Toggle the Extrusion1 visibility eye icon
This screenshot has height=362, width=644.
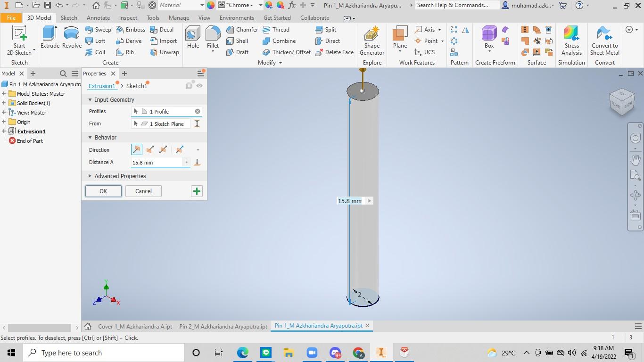tap(199, 86)
